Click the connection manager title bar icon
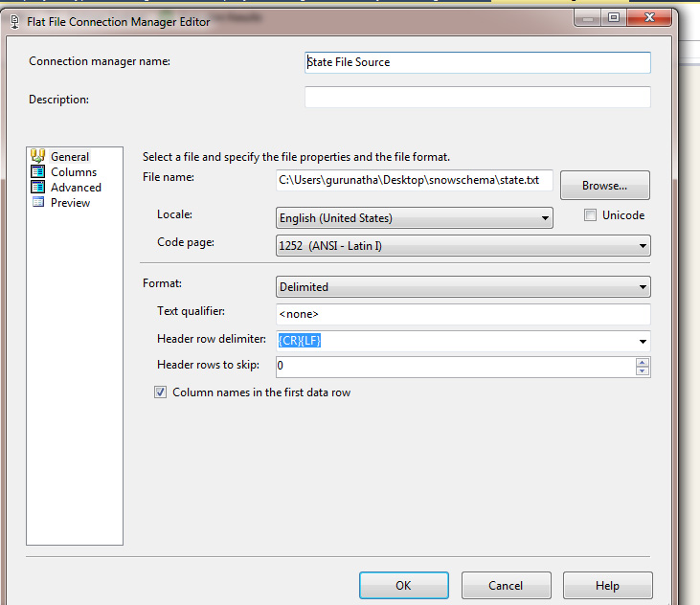Viewport: 700px width, 605px height. click(x=14, y=22)
